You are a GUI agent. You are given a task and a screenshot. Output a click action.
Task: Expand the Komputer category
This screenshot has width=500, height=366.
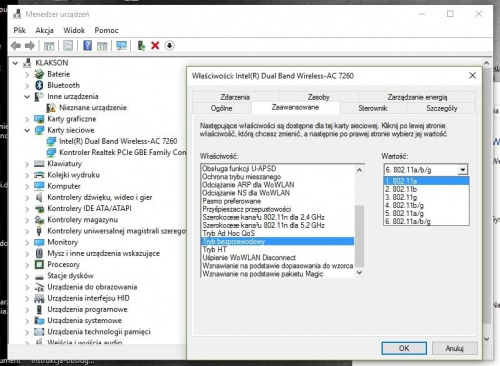click(27, 186)
